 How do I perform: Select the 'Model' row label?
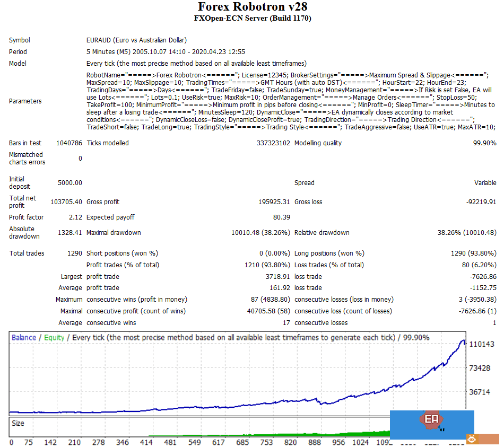18,63
